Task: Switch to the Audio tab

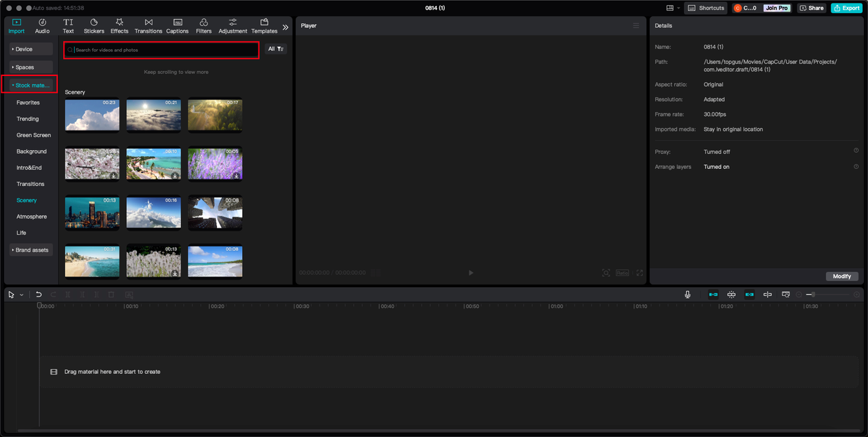Action: [x=42, y=26]
